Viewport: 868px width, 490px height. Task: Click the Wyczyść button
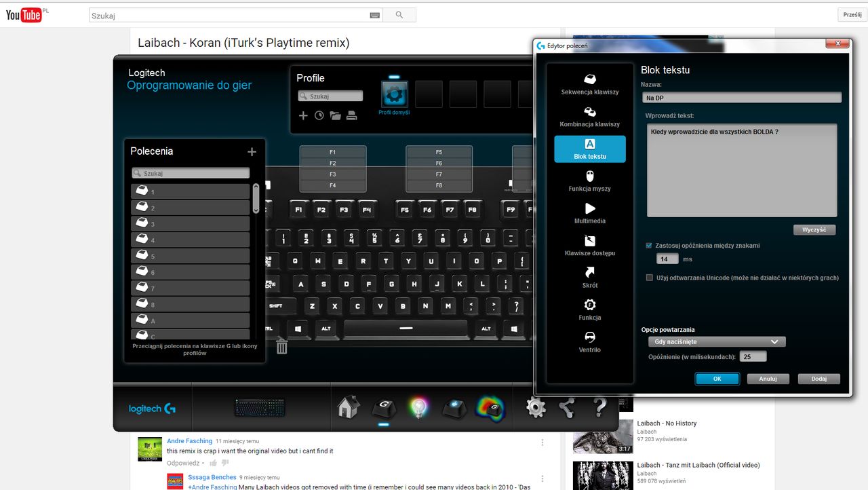click(814, 230)
